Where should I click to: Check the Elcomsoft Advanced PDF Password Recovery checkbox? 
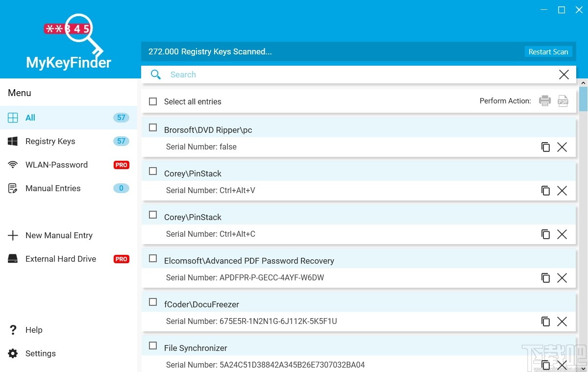[x=152, y=258]
